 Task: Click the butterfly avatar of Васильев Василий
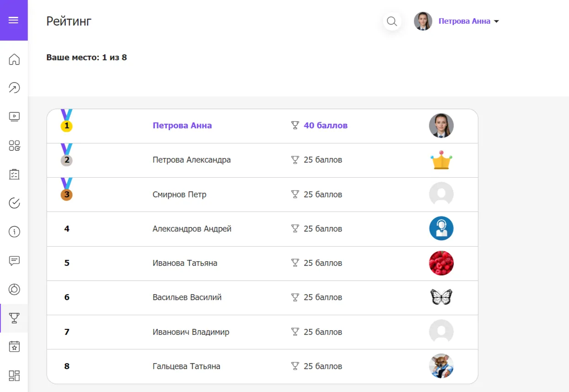(441, 297)
